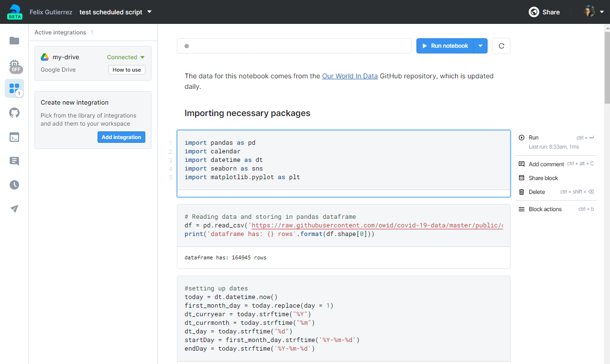
Task: Open the Files folder sidebar icon
Action: click(14, 41)
